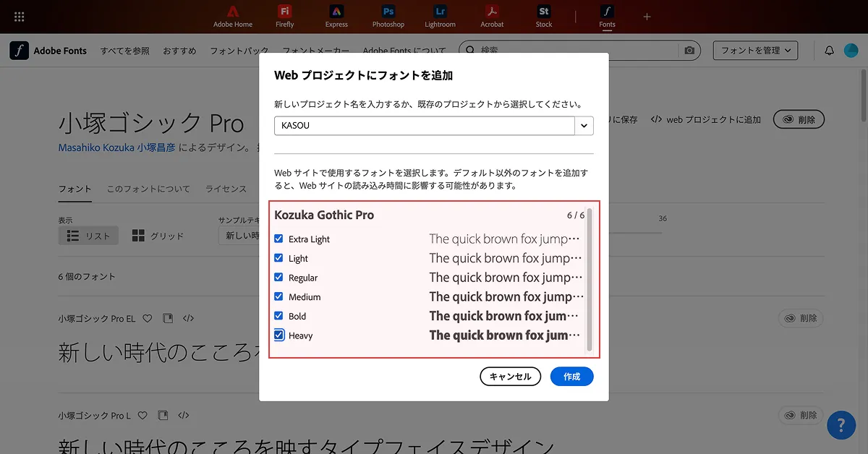This screenshot has height=454, width=868.
Task: Open notifications bell icon
Action: coord(830,51)
